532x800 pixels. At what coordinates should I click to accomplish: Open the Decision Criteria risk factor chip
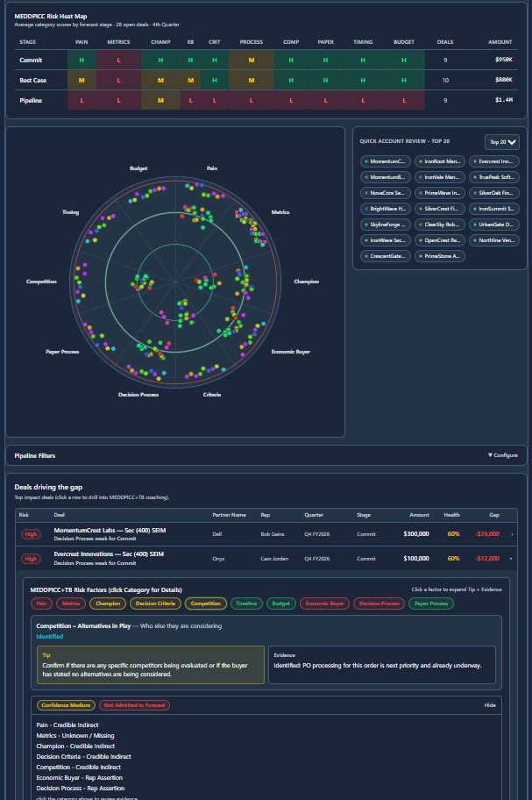click(155, 604)
